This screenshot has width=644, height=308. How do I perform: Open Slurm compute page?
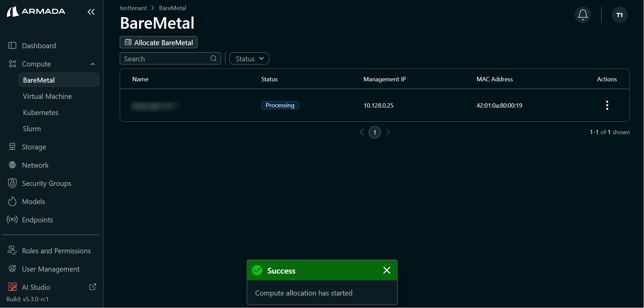(x=32, y=129)
